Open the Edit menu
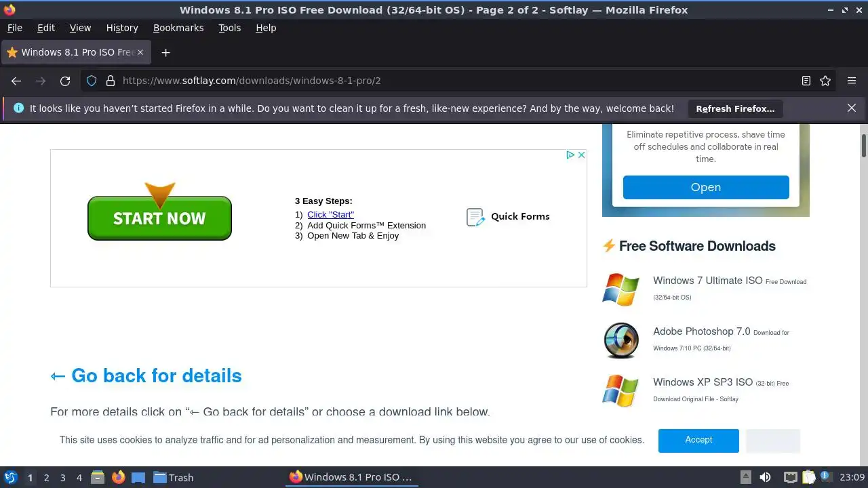Image resolution: width=868 pixels, height=488 pixels. point(46,28)
